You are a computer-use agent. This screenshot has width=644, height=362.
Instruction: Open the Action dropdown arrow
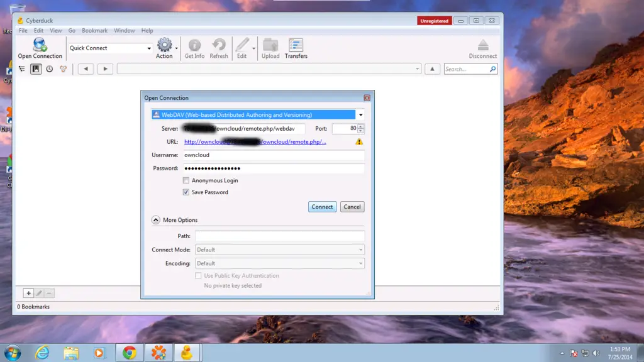[177, 48]
